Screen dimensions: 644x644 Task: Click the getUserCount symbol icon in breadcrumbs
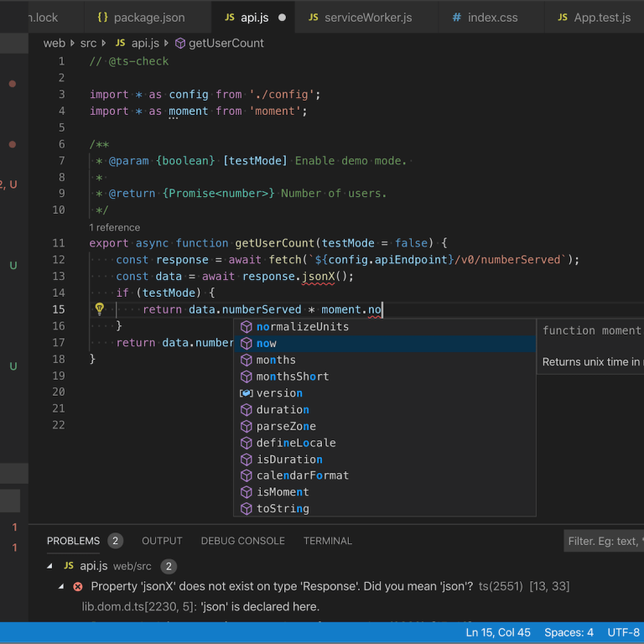pos(179,44)
